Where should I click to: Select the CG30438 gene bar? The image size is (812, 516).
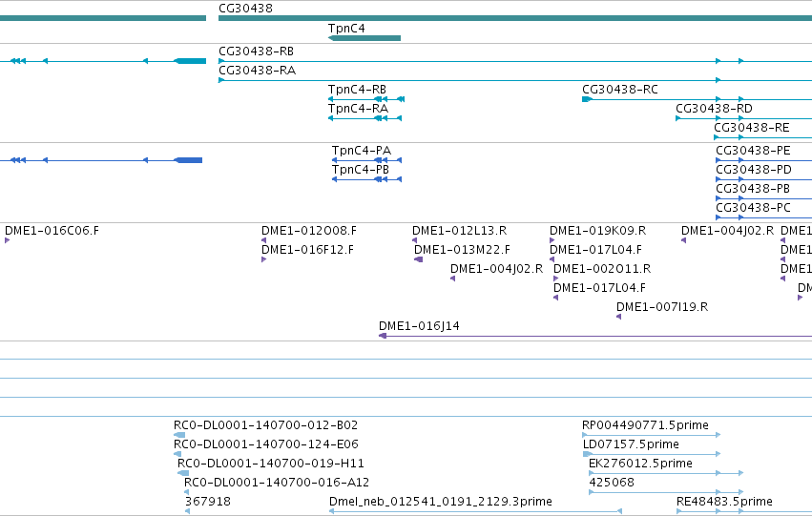click(515, 18)
